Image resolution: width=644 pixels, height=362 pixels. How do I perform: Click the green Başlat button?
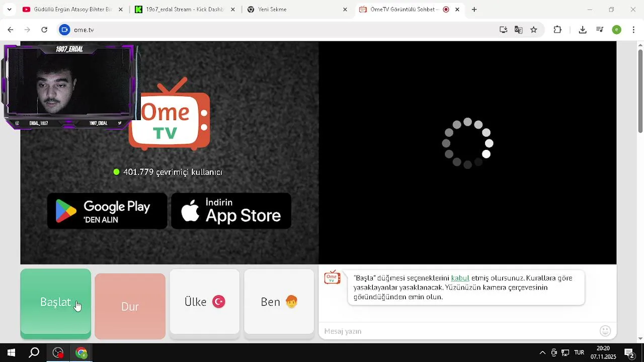click(x=55, y=304)
